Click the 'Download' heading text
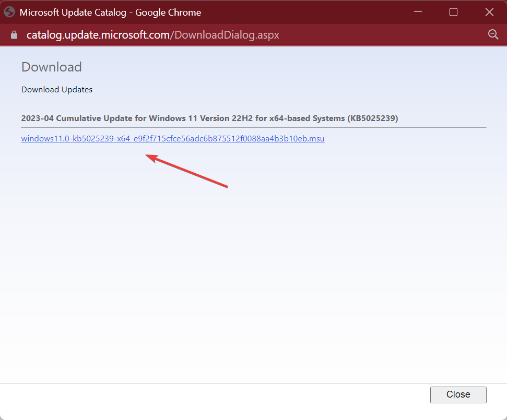Screen dimensions: 507x420 [x=51, y=67]
